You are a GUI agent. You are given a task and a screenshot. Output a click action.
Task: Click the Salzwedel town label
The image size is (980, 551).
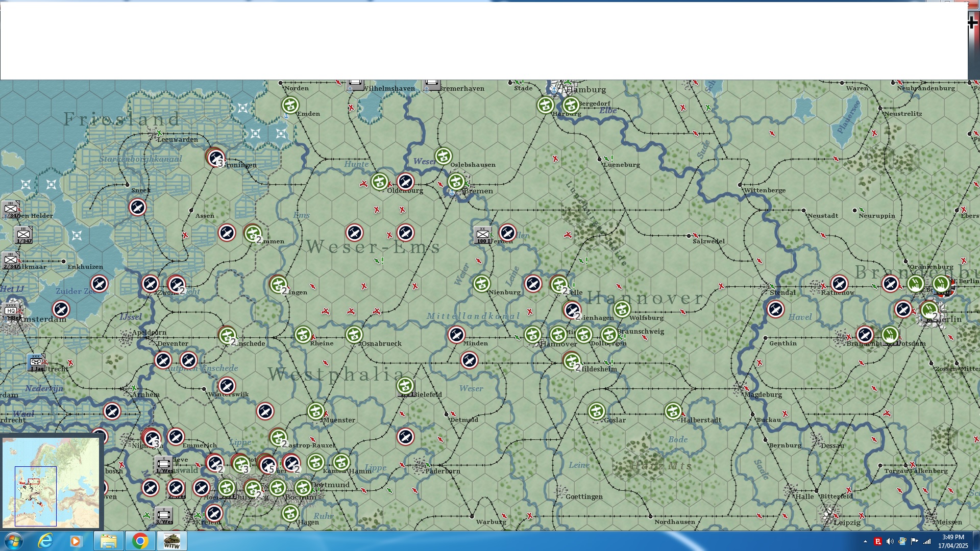(708, 241)
